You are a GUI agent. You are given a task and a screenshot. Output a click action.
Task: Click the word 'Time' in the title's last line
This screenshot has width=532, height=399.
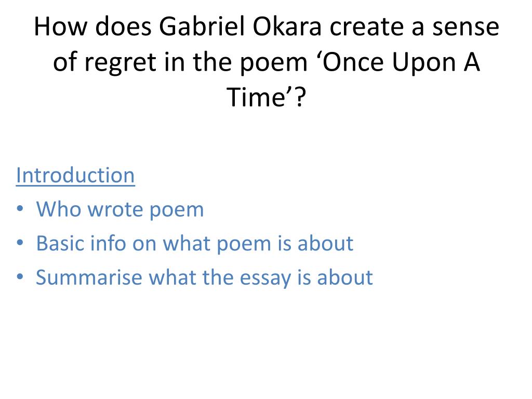(256, 97)
